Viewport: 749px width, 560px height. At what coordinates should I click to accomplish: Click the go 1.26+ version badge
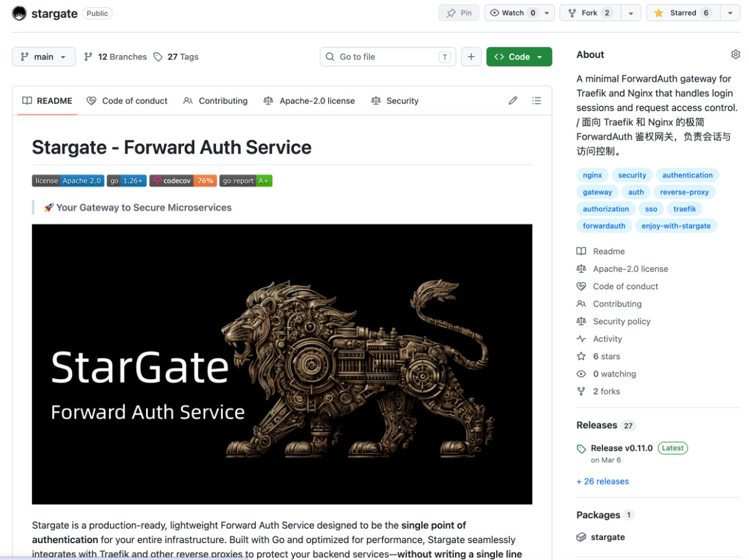pos(127,181)
